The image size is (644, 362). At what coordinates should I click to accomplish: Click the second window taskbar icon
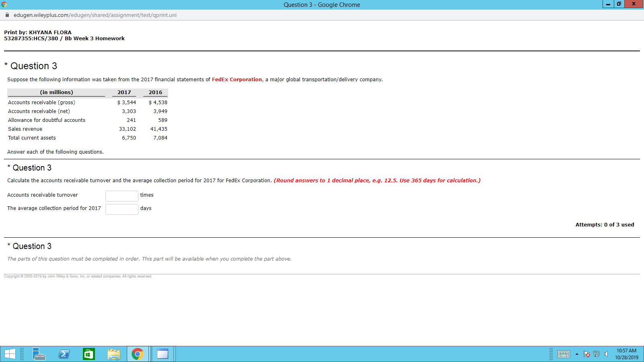162,354
